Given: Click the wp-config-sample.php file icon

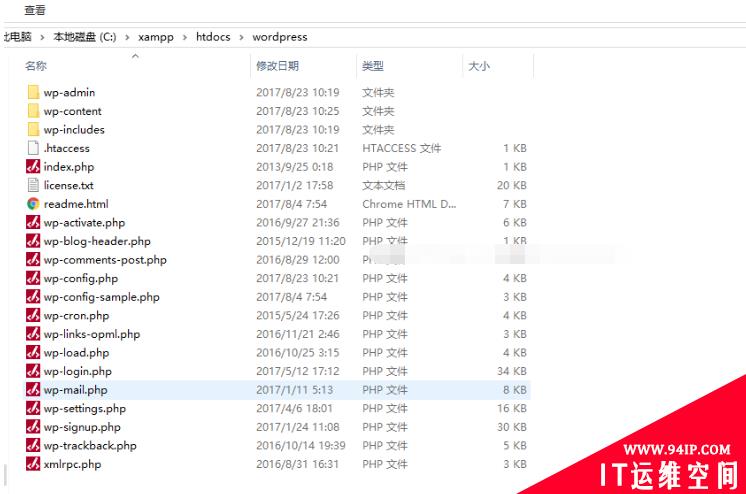Looking at the screenshot, I should pos(33,296).
